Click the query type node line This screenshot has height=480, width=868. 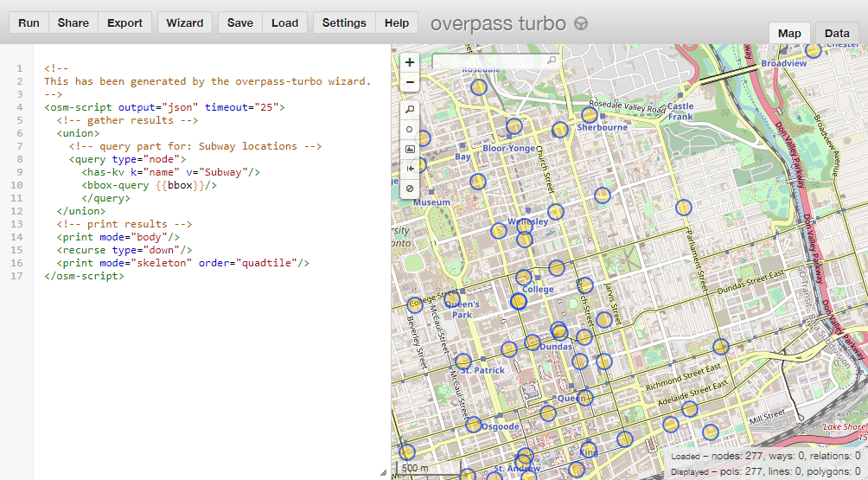point(127,159)
